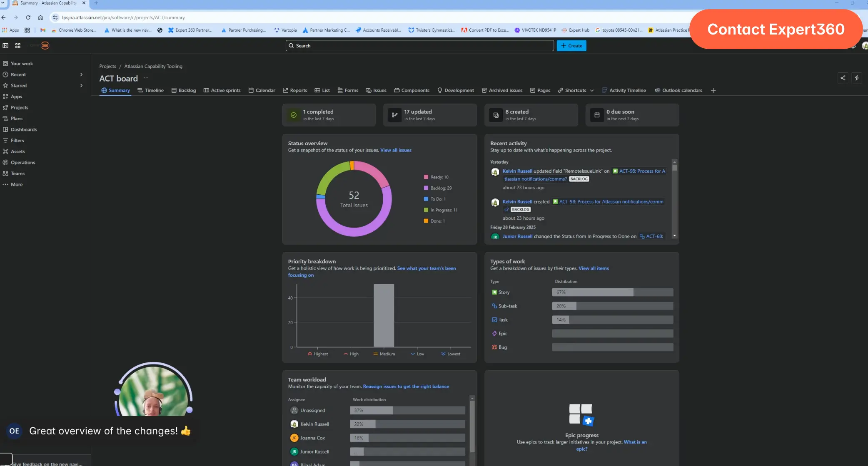This screenshot has width=868, height=466.
Task: Open the Calendar tab
Action: coord(262,90)
